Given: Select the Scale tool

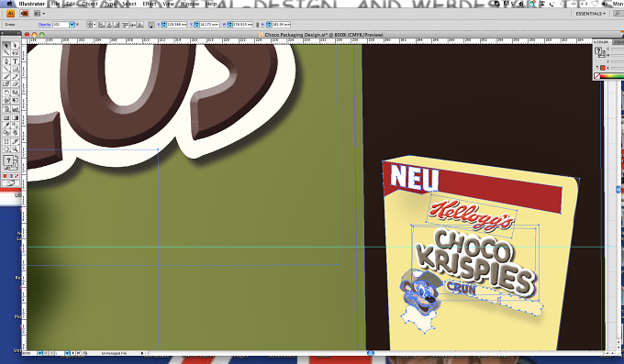Looking at the screenshot, I should tap(15, 93).
